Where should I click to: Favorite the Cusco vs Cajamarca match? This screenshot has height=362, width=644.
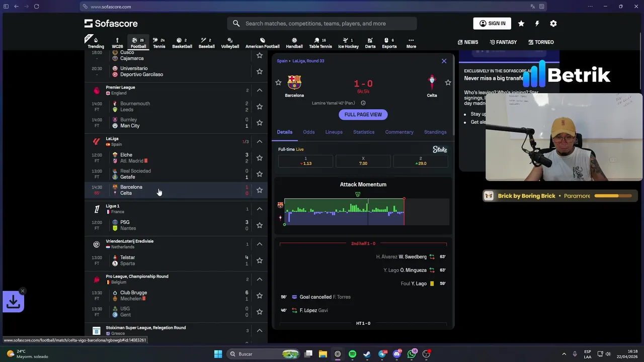pos(260,55)
